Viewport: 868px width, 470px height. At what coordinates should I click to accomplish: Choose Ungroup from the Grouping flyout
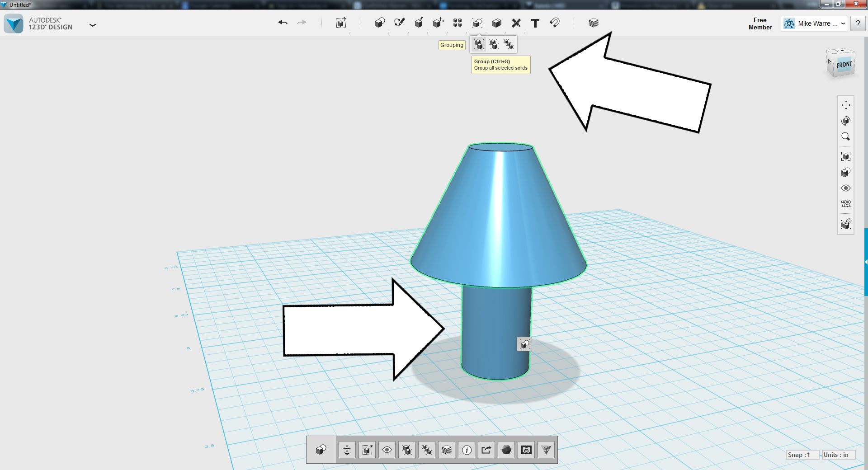(x=493, y=44)
